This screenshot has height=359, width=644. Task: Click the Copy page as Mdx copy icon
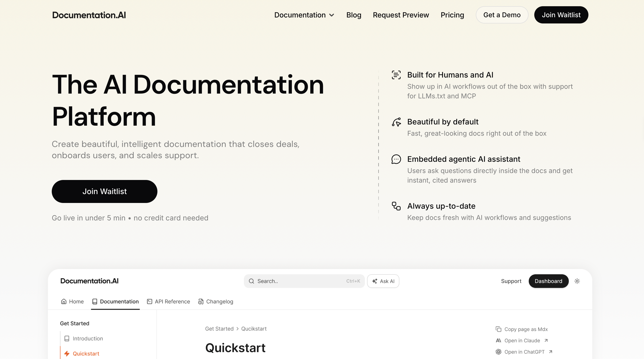[x=498, y=329]
